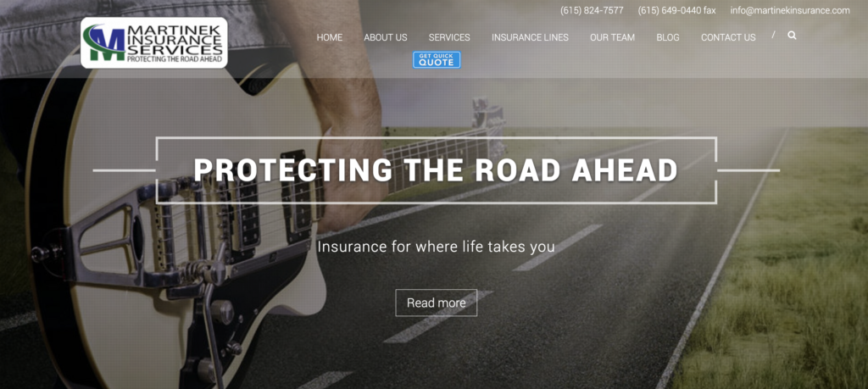Expand the Insurance Lines menu
Image resolution: width=868 pixels, height=389 pixels.
[x=530, y=37]
